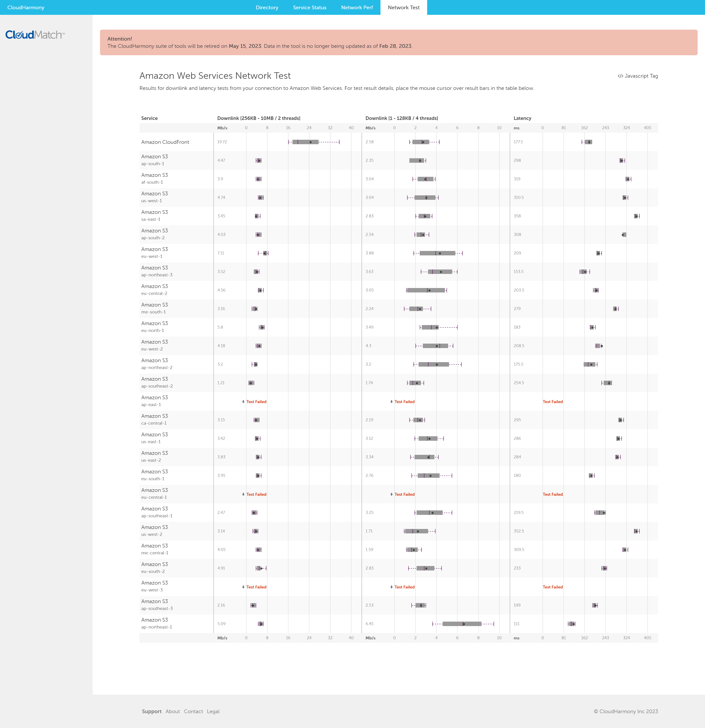Click the Amazon S3 me-central-1 row label
Viewport: 705px width, 728px height.
tap(155, 550)
